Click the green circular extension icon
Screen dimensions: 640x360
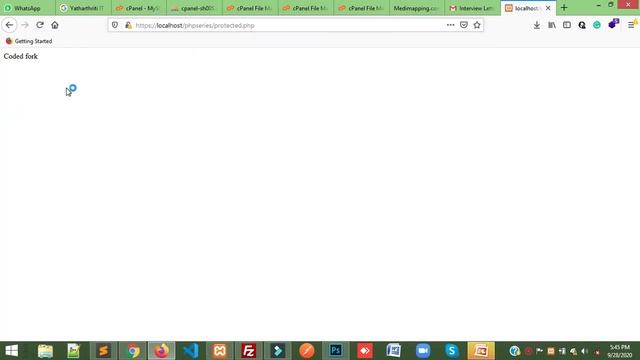point(597,25)
